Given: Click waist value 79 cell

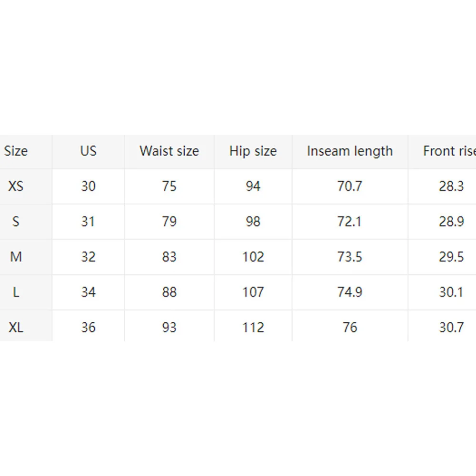Looking at the screenshot, I should coord(169,221).
